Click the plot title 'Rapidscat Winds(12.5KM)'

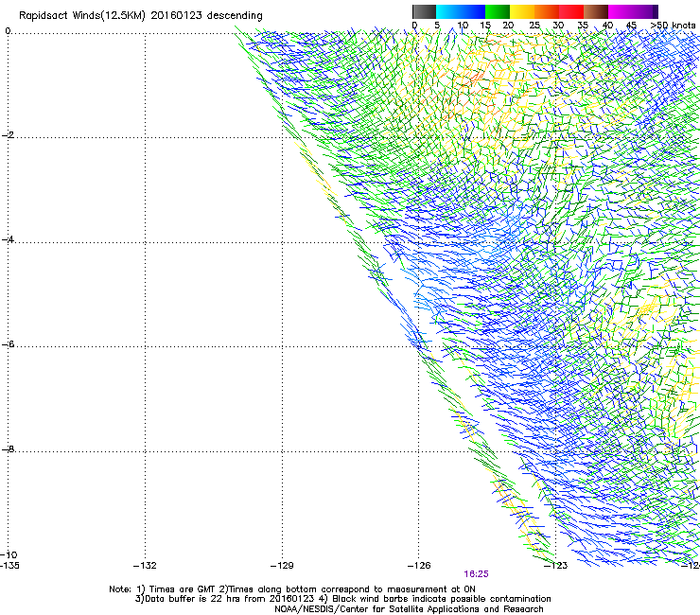pyautogui.click(x=82, y=16)
